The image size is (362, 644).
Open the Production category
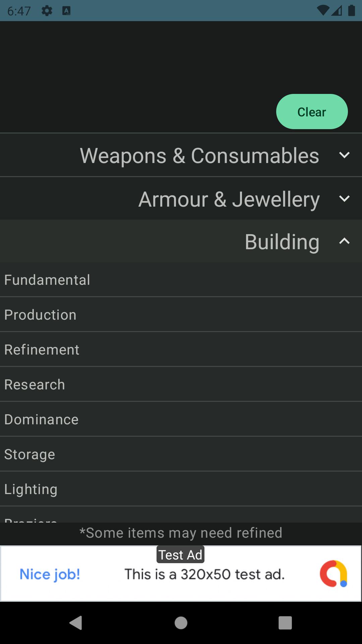(x=40, y=315)
